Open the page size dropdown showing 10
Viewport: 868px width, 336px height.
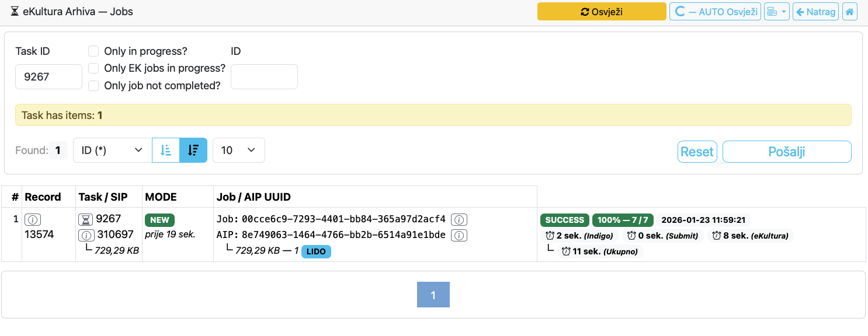click(238, 150)
